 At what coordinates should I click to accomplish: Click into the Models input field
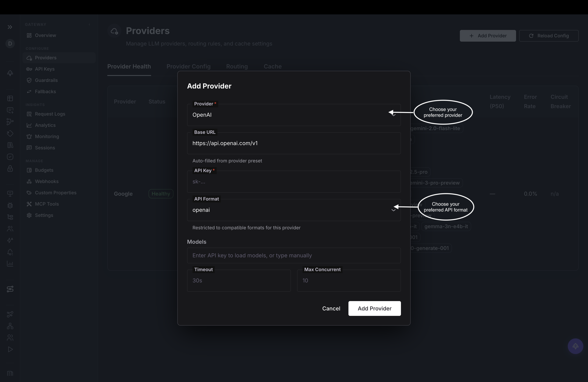click(294, 256)
